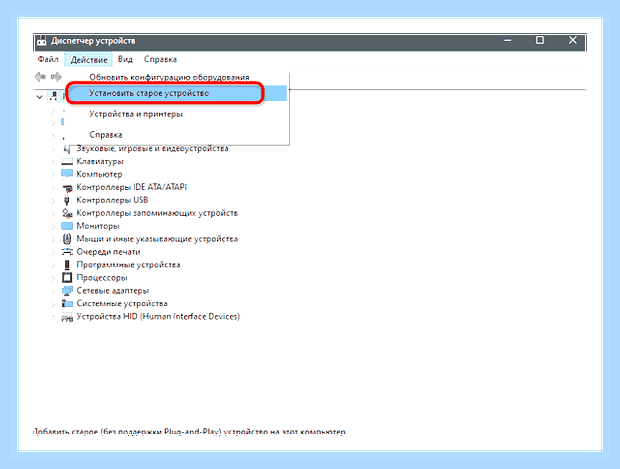Image resolution: width=620 pixels, height=469 pixels.
Task: Select Сетевые адаптеры row
Action: pyautogui.click(x=113, y=291)
